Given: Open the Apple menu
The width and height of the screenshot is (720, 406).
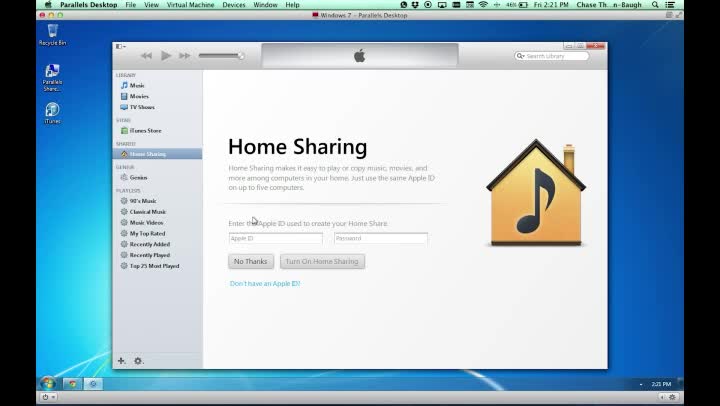Looking at the screenshot, I should coord(48,5).
